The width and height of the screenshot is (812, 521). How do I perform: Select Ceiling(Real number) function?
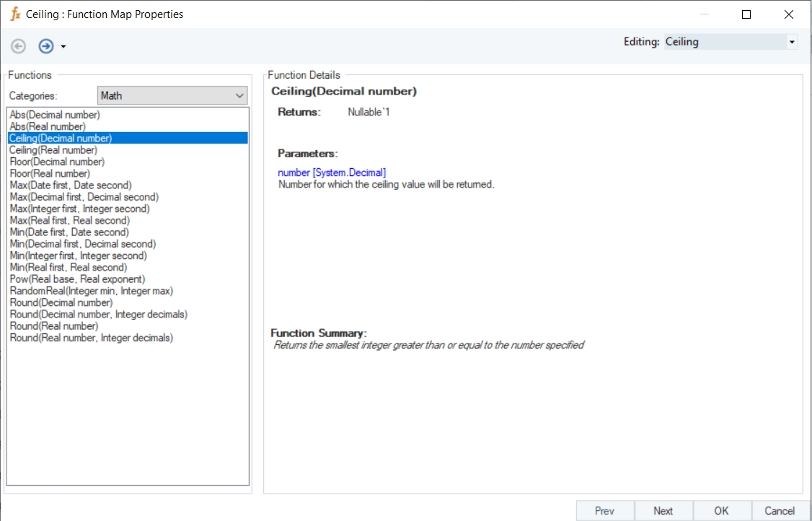(53, 150)
